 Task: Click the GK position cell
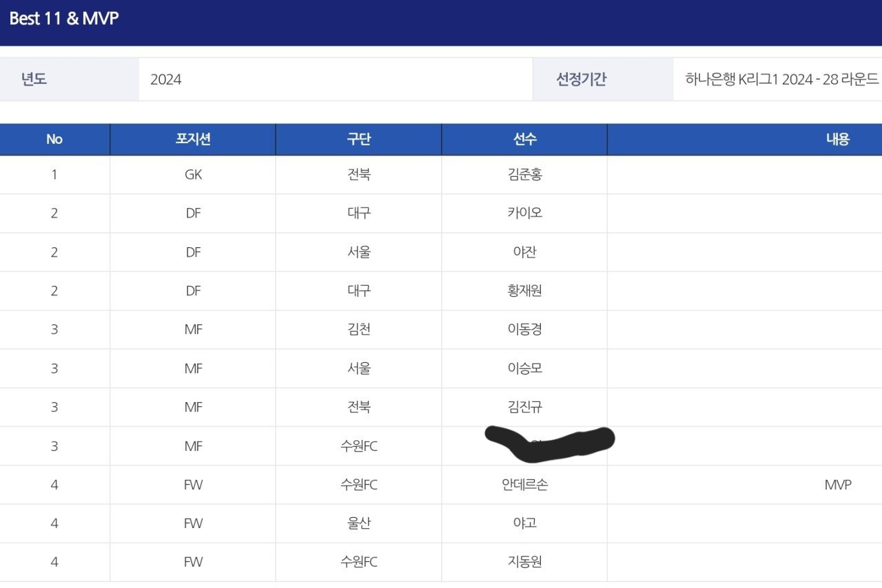(x=193, y=175)
